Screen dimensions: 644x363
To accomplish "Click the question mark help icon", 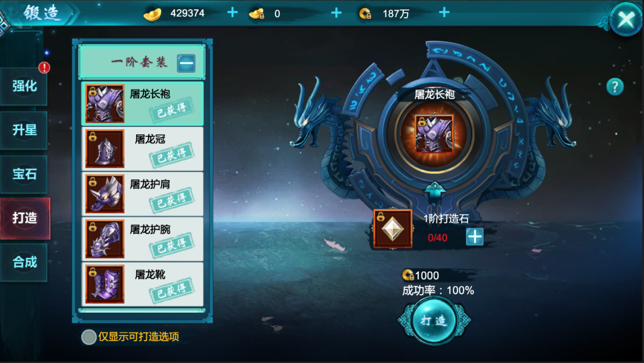I will coord(615,87).
